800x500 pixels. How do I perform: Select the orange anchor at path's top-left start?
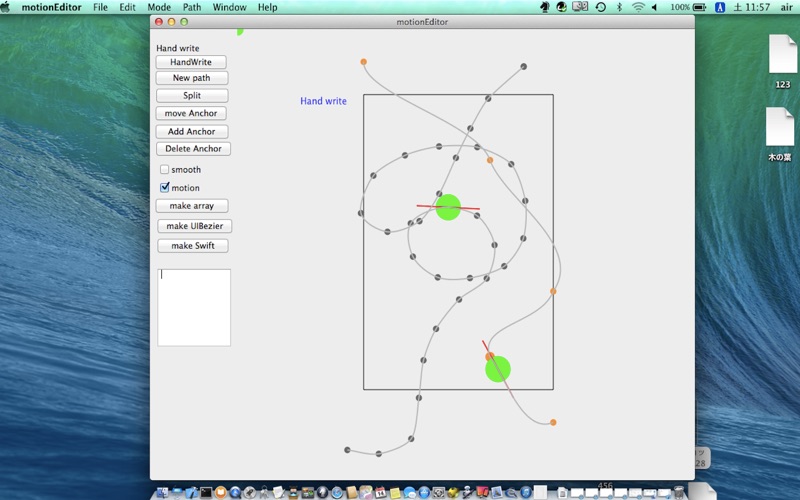tap(363, 62)
